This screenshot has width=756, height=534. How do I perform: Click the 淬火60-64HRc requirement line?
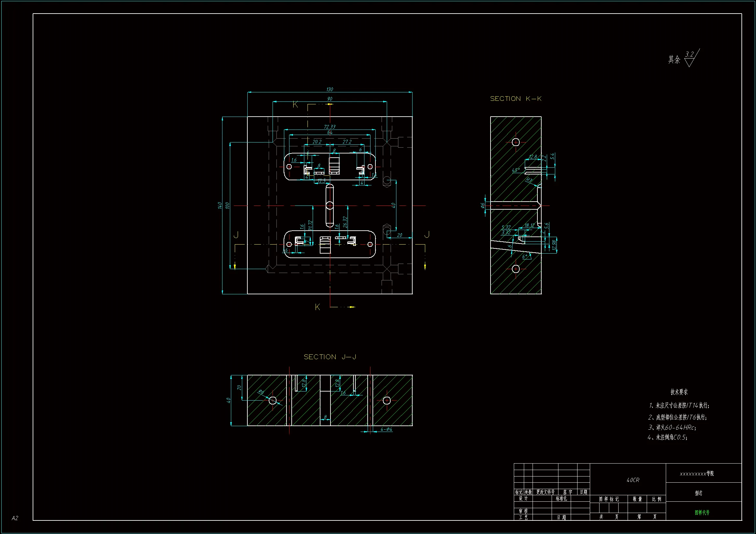point(672,427)
